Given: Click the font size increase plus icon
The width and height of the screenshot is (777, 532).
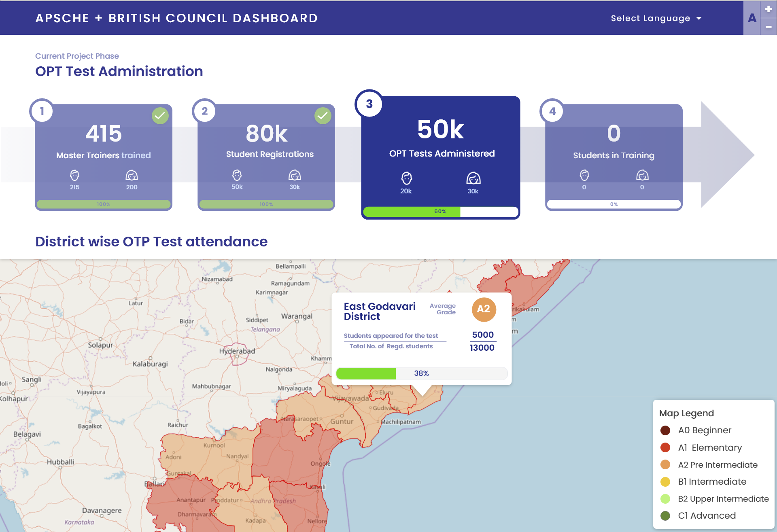Looking at the screenshot, I should (x=768, y=9).
